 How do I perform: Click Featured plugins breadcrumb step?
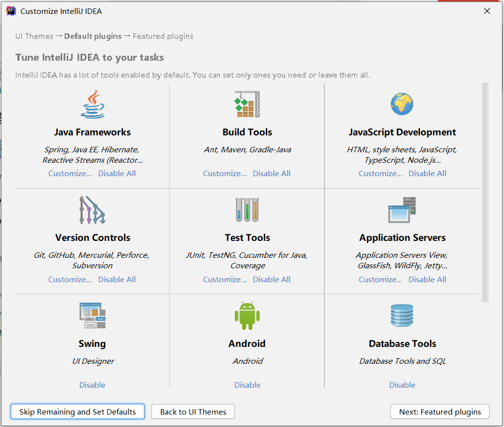[163, 36]
